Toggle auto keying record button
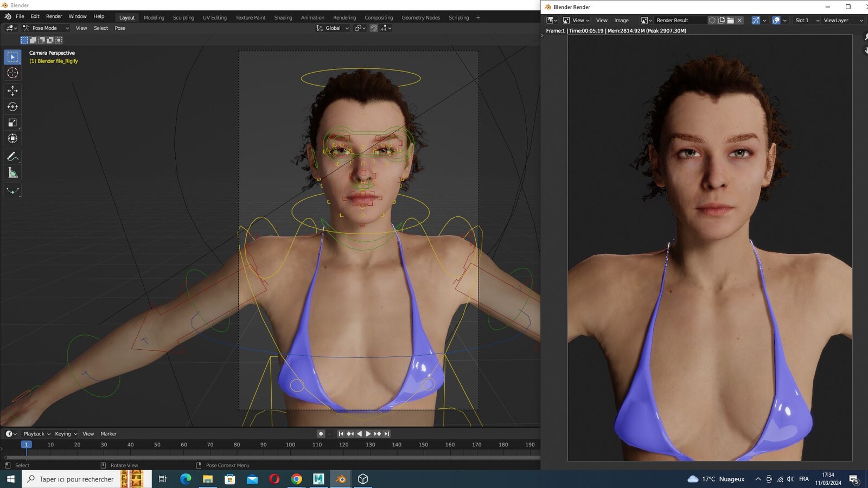 coord(321,434)
